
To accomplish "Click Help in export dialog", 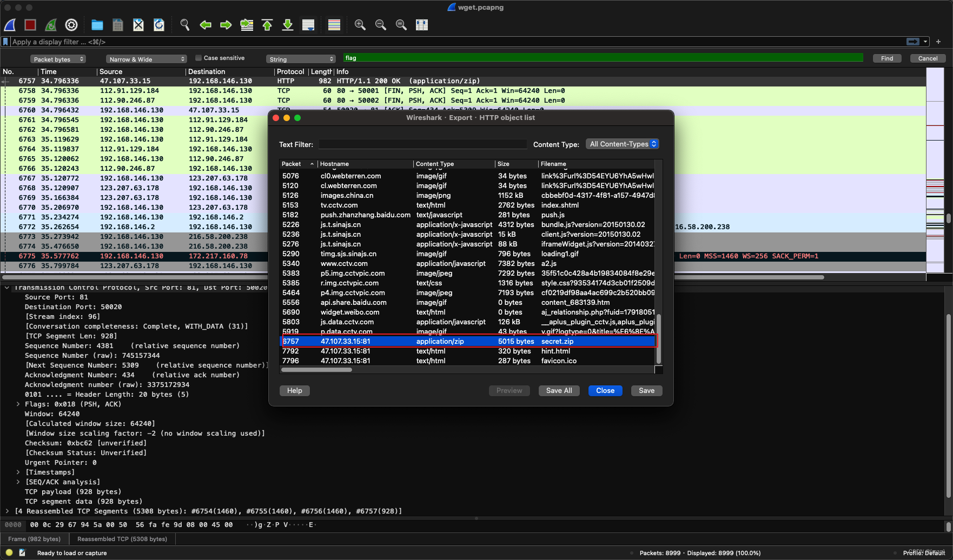I will point(295,390).
